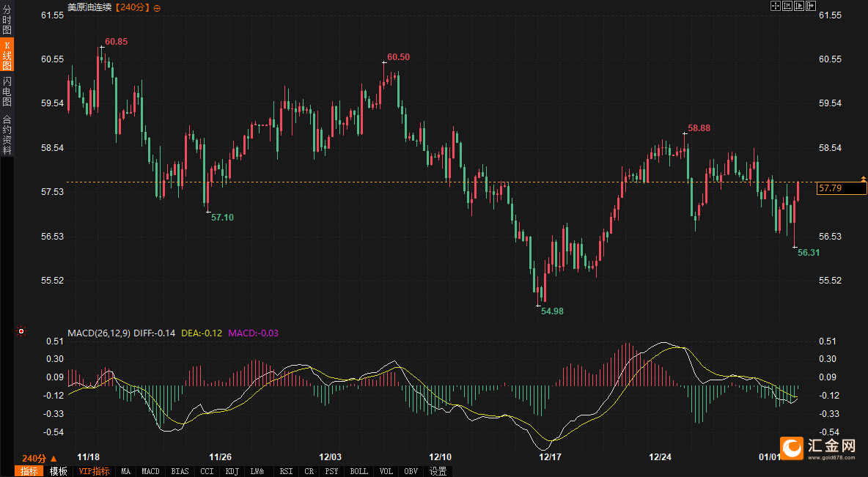The image size is (868, 477).
Task: Toggle the BOLL indicator
Action: [358, 471]
